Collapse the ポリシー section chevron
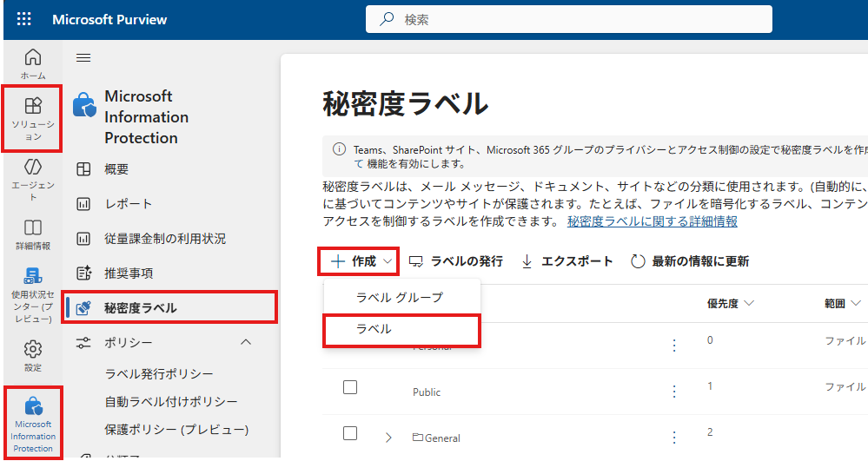Screen dimensions: 868x461 point(247,342)
